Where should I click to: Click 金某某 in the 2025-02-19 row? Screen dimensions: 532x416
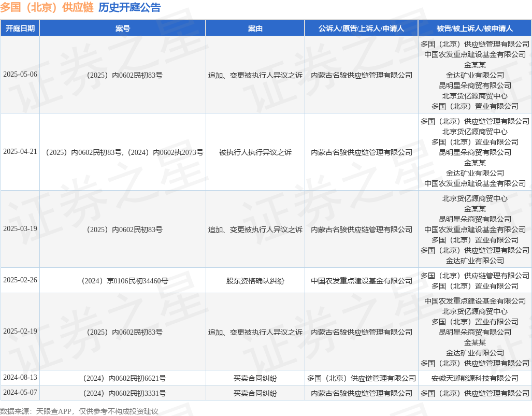point(475,342)
